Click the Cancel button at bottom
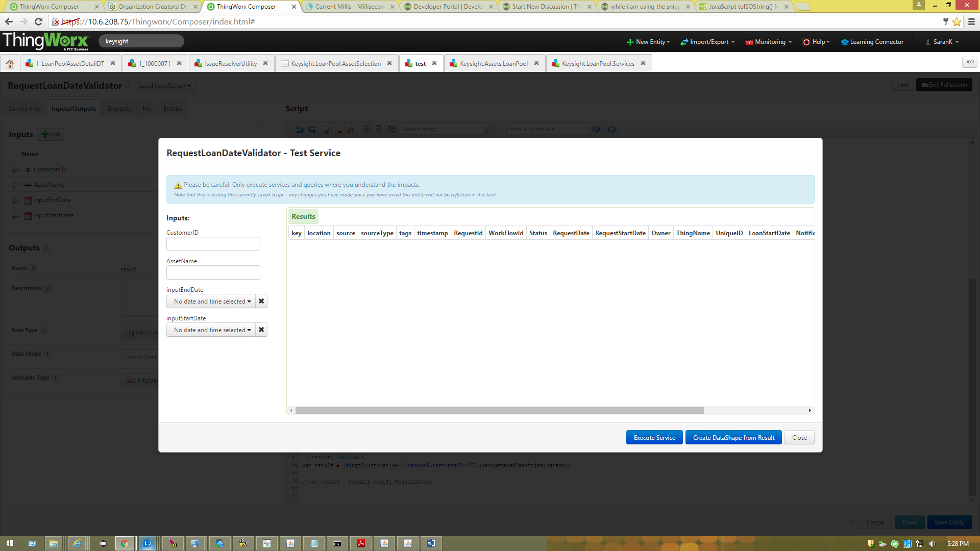This screenshot has width=980, height=551. coord(875,522)
